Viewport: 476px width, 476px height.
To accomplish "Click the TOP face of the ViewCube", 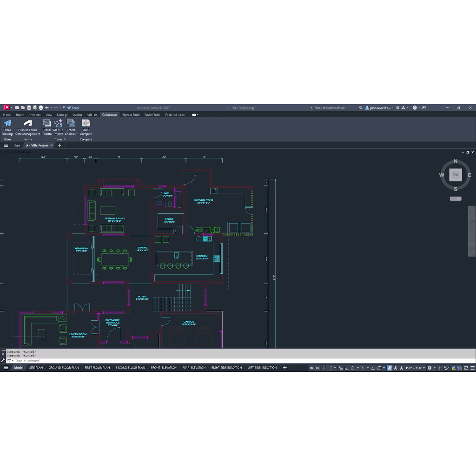I will (456, 175).
